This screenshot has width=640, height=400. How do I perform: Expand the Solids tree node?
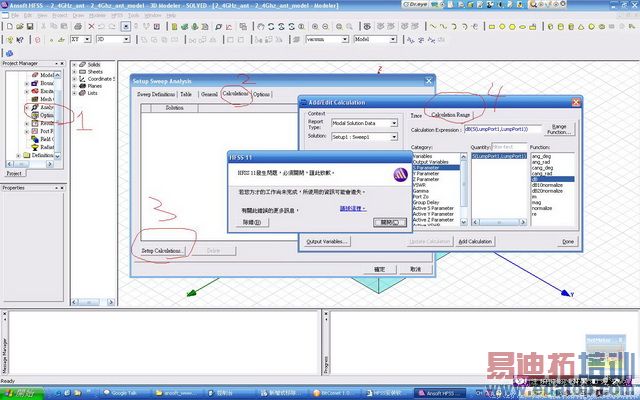74,64
